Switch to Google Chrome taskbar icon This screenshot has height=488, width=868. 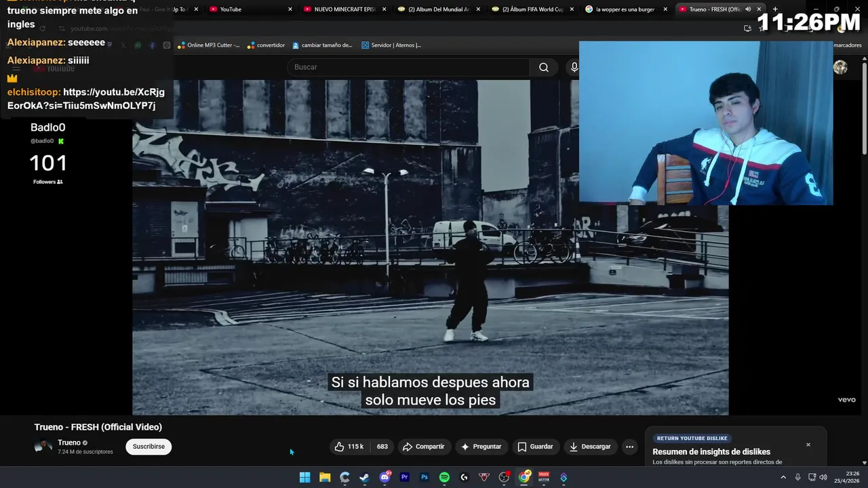(524, 477)
